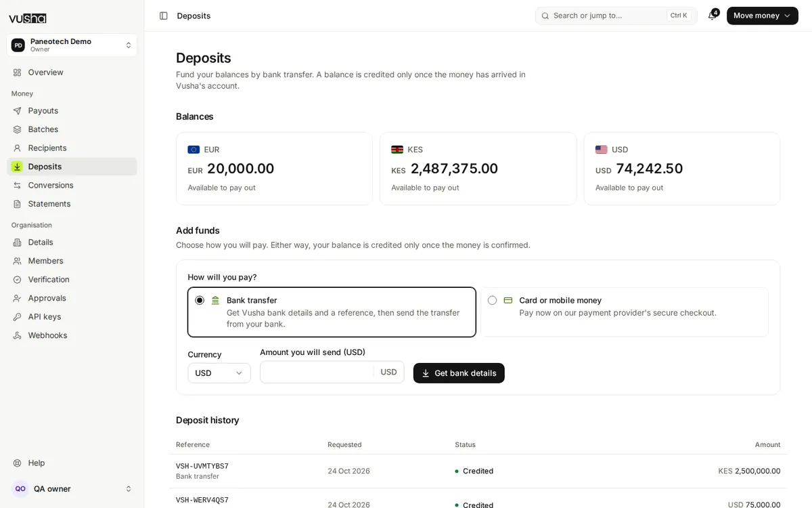
Task: Click the Verification shield icon
Action: pos(17,280)
